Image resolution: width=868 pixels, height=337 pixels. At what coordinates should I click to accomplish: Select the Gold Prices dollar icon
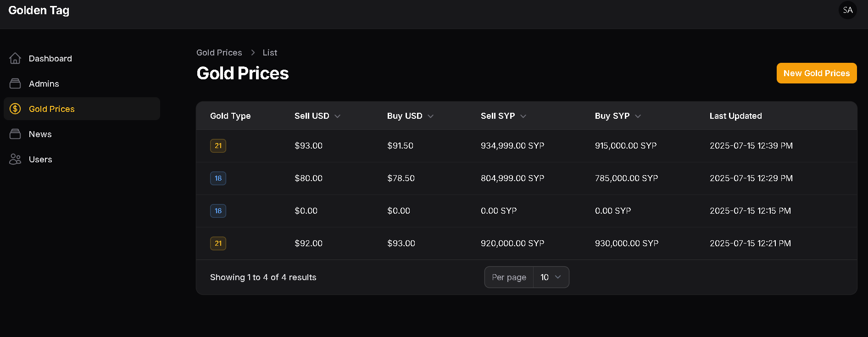(15, 109)
